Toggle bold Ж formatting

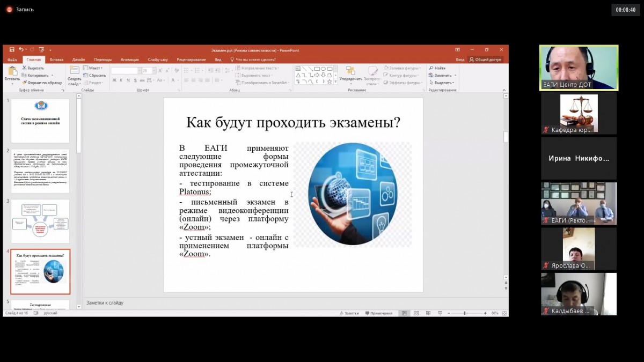[x=114, y=80]
